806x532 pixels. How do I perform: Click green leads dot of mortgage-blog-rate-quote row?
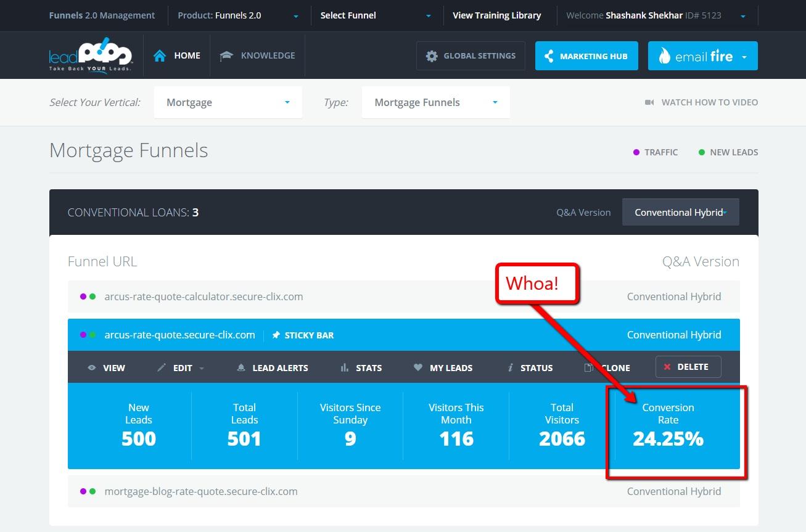[x=93, y=491]
